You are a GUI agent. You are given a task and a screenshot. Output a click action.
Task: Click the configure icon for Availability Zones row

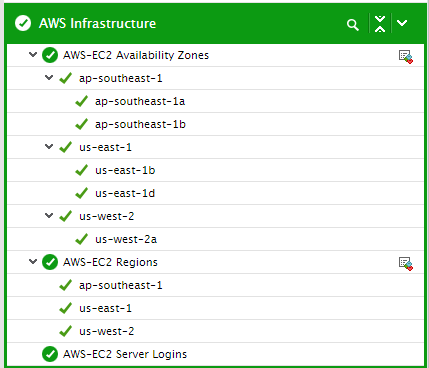pos(406,57)
